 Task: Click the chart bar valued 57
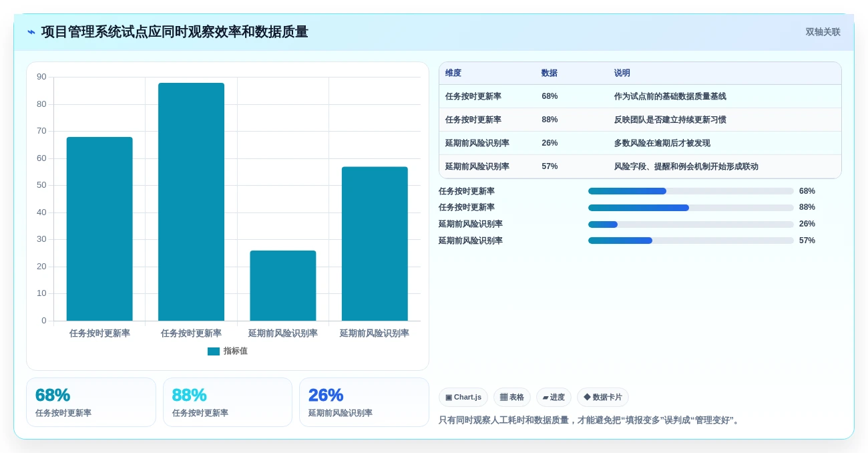tap(375, 244)
